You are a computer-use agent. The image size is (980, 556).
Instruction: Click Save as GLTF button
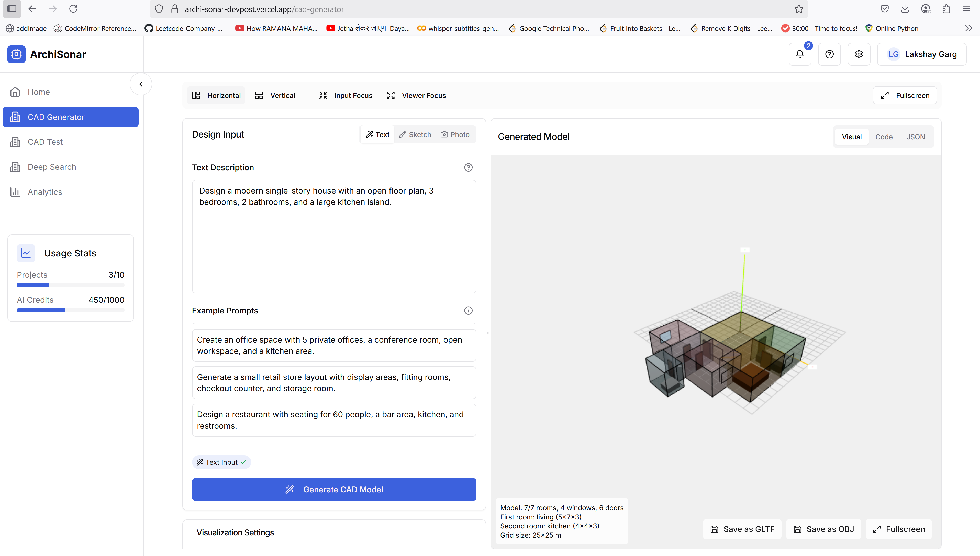pyautogui.click(x=742, y=529)
